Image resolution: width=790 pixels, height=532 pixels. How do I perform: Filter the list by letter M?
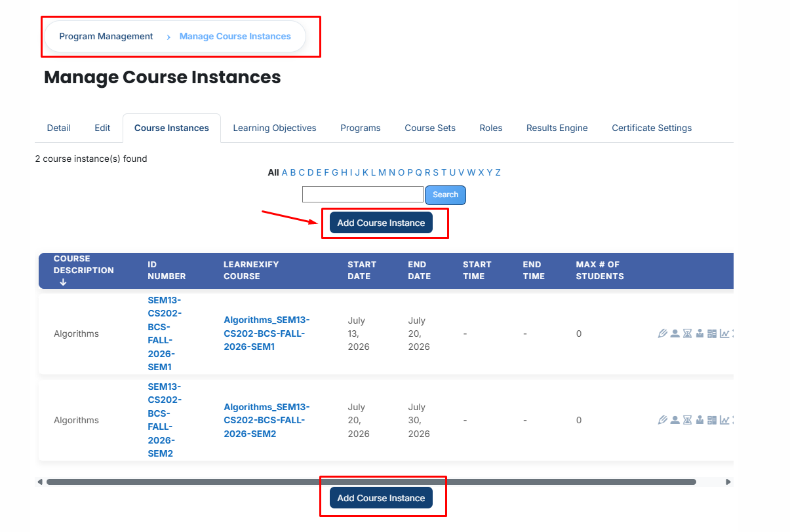tap(382, 172)
